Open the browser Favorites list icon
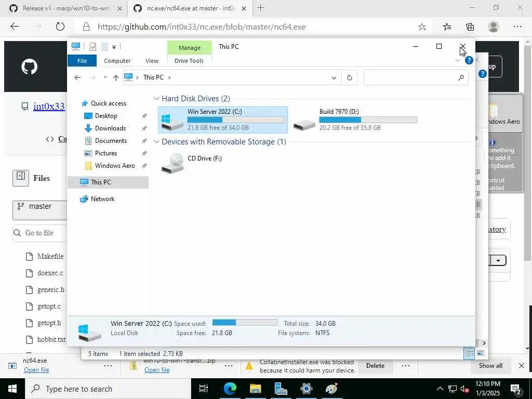This screenshot has height=399, width=532. click(447, 27)
